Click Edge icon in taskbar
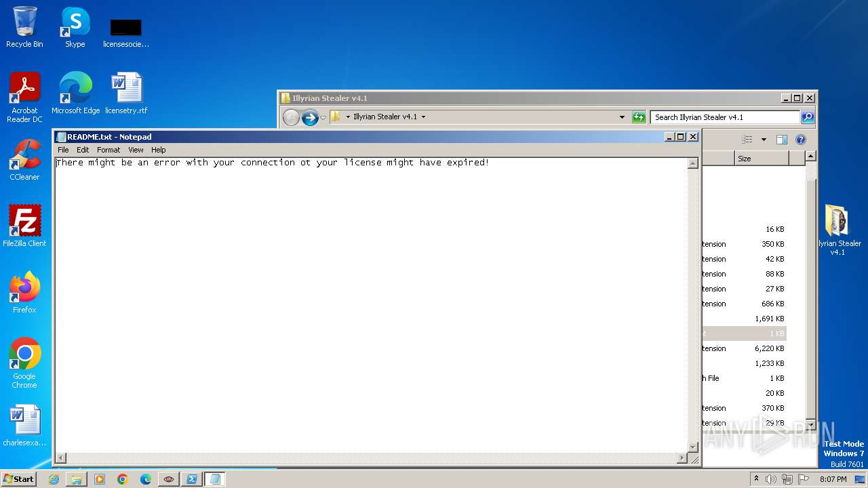Screen dimensions: 868x488 [x=146, y=479]
